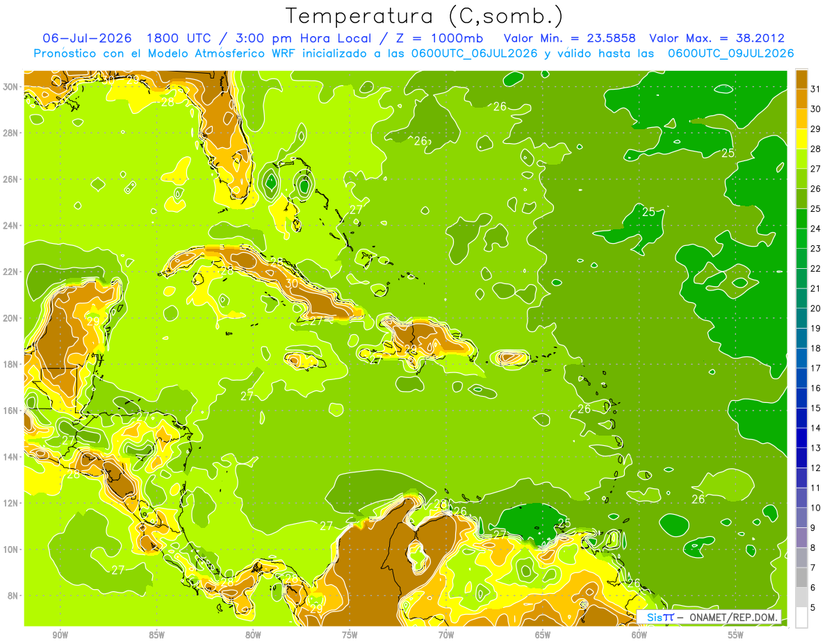834x644 pixels.
Task: Click the legend swatch between 26 and 27
Action: (801, 179)
